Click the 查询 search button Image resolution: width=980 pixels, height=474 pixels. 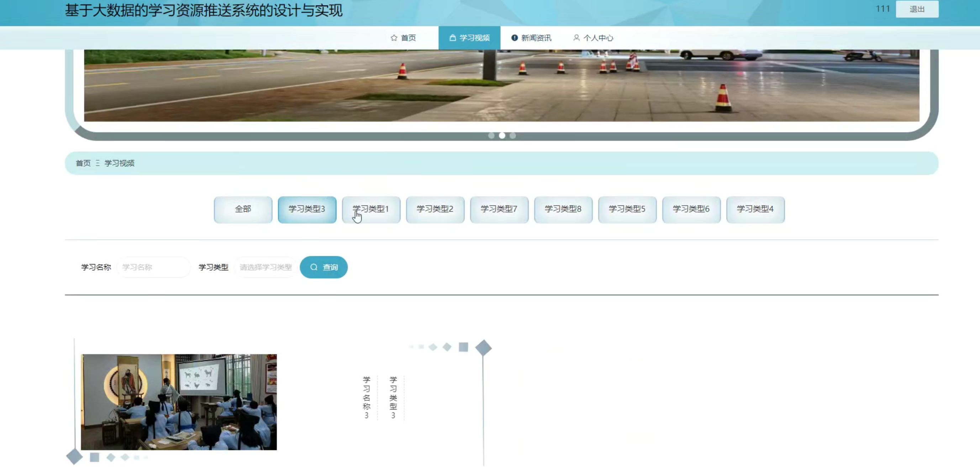point(324,267)
